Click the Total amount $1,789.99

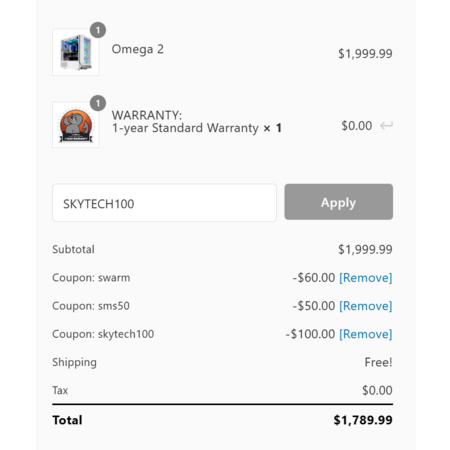363,420
